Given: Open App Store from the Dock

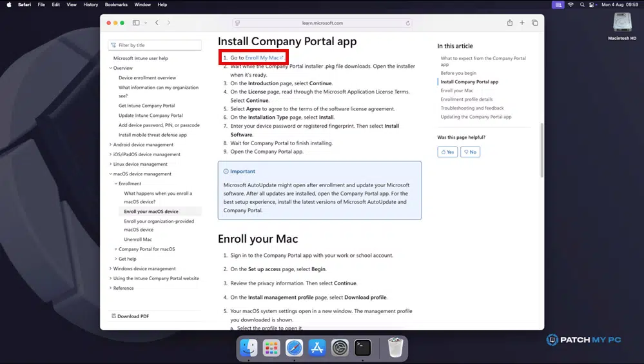Looking at the screenshot, I should click(317, 348).
